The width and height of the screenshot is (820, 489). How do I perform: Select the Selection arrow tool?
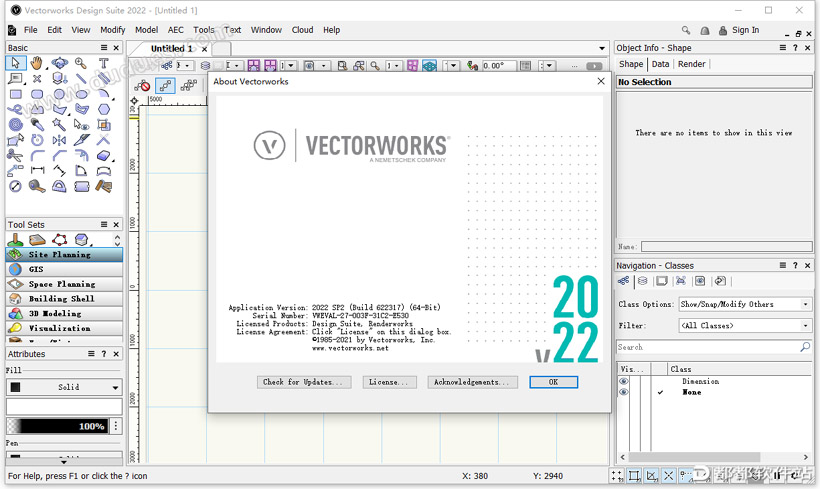point(15,63)
